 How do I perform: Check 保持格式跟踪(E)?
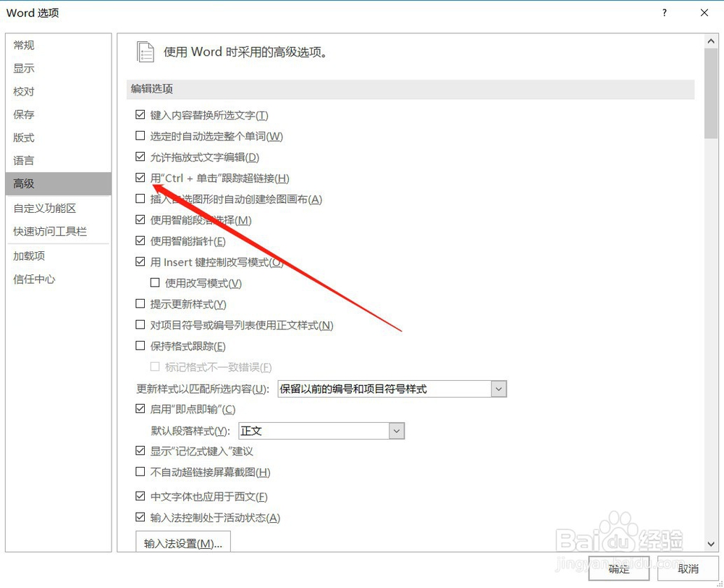tap(140, 346)
